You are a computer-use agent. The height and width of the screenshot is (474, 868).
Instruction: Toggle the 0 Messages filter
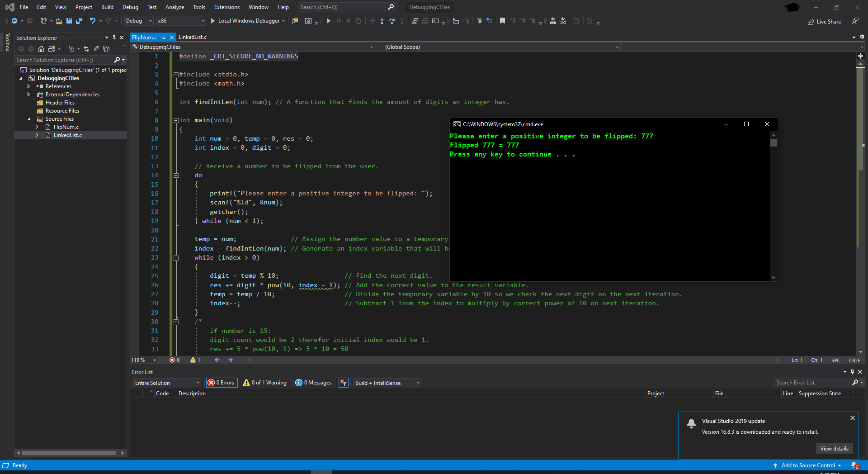pos(313,383)
